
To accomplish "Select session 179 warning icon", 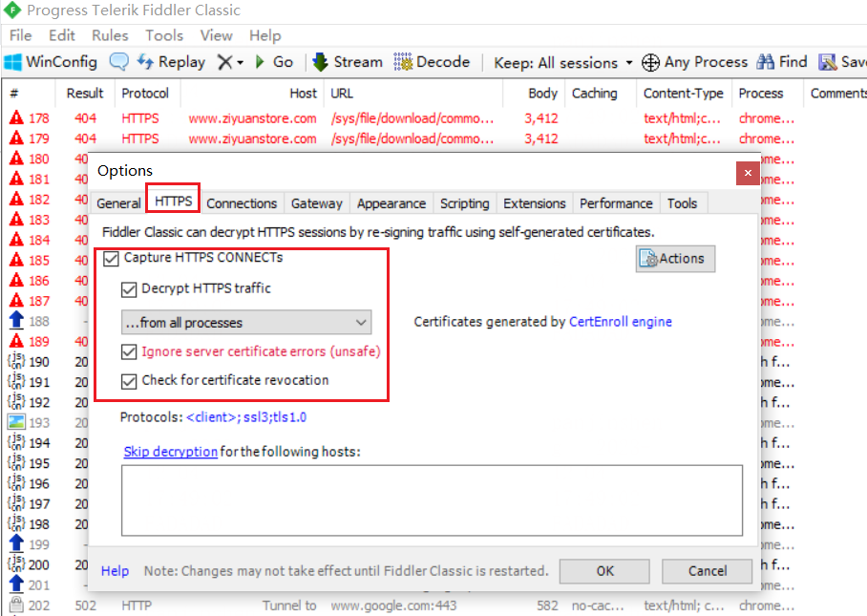I will [x=16, y=138].
